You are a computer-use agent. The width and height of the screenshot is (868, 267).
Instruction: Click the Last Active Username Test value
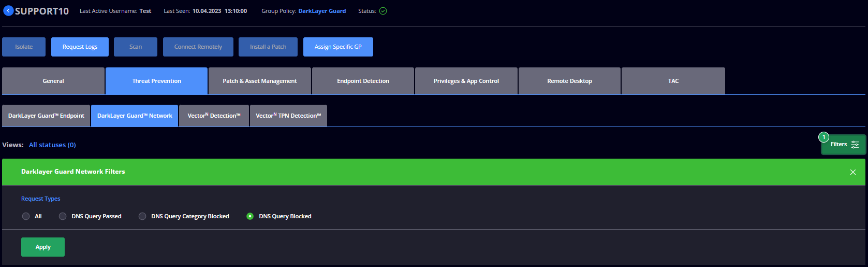pyautogui.click(x=145, y=11)
